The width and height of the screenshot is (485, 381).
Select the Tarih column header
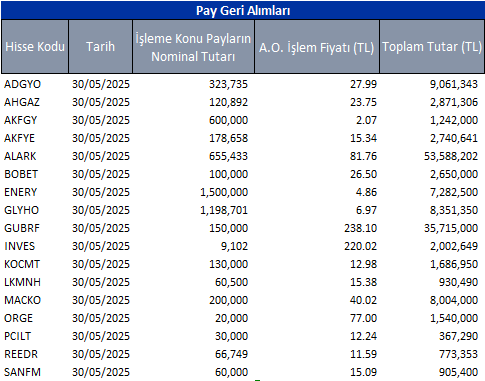[100, 46]
